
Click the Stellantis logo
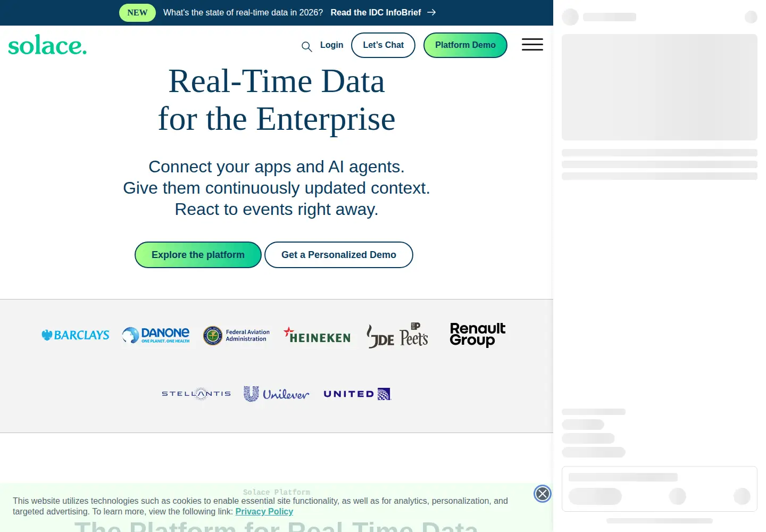[x=196, y=394]
